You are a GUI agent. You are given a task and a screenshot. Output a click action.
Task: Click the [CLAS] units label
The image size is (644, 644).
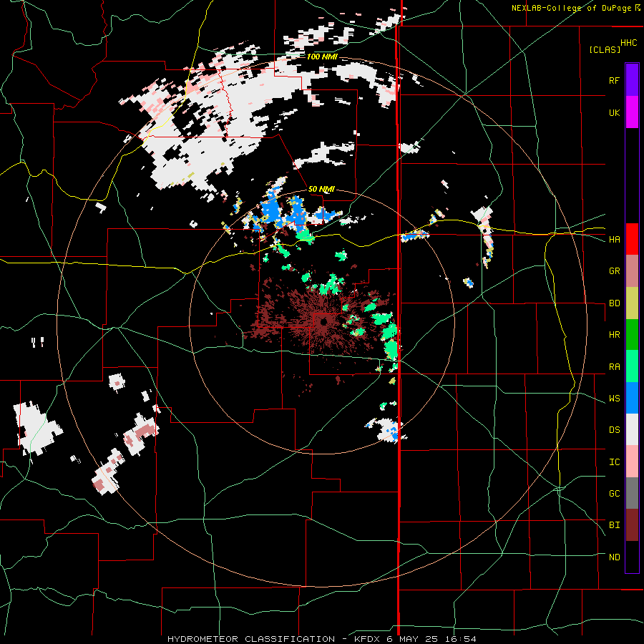[605, 50]
